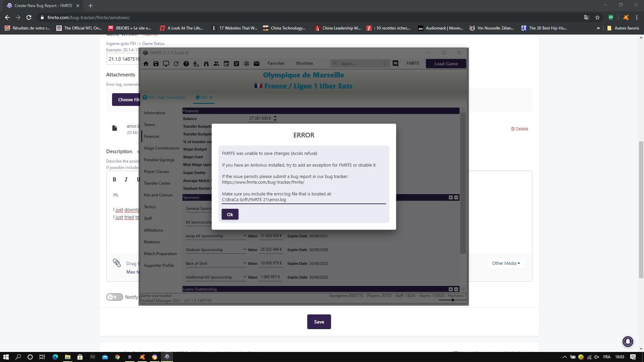
Task: Open the envelope mail icon in FMRTE toolbar
Action: click(x=257, y=64)
